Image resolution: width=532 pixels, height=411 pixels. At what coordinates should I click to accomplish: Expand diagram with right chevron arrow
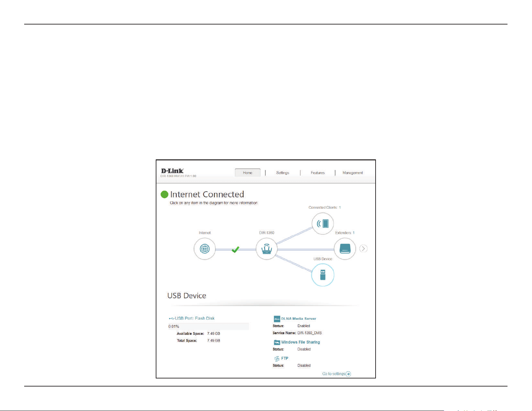pos(363,249)
